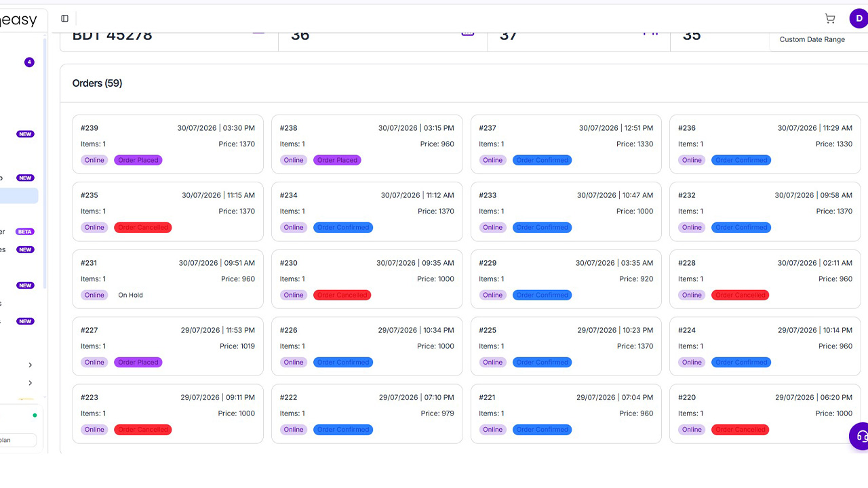Open order #220 card
The height and width of the screenshot is (488, 868).
(765, 413)
